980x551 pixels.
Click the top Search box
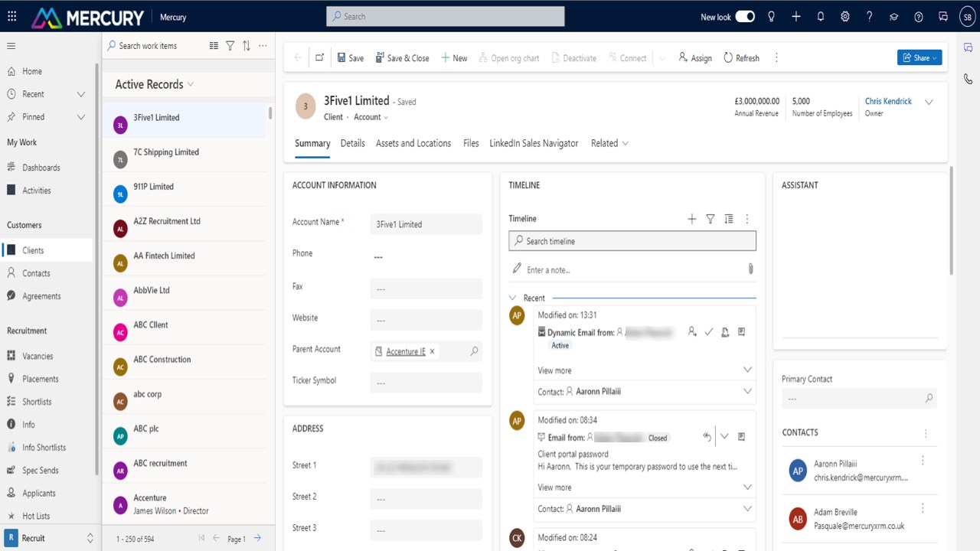pos(446,16)
